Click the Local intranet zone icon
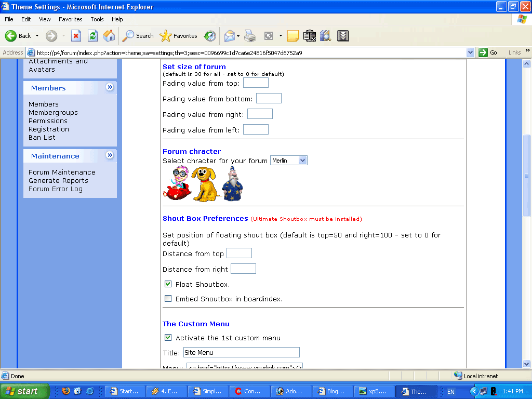 click(458, 376)
